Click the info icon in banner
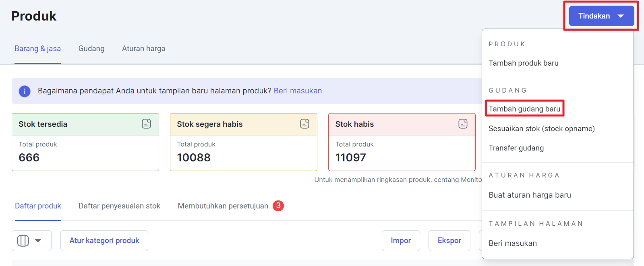The width and height of the screenshot is (644, 266). 25,91
